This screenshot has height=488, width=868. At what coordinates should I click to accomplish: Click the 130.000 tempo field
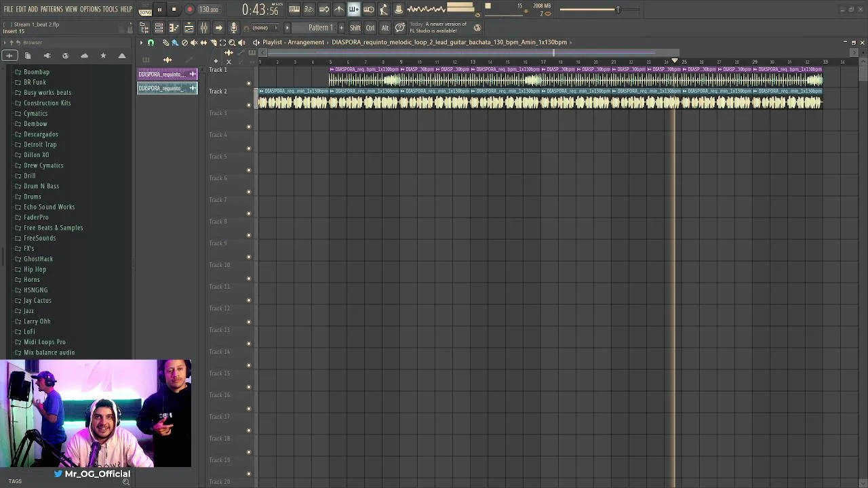(x=209, y=9)
